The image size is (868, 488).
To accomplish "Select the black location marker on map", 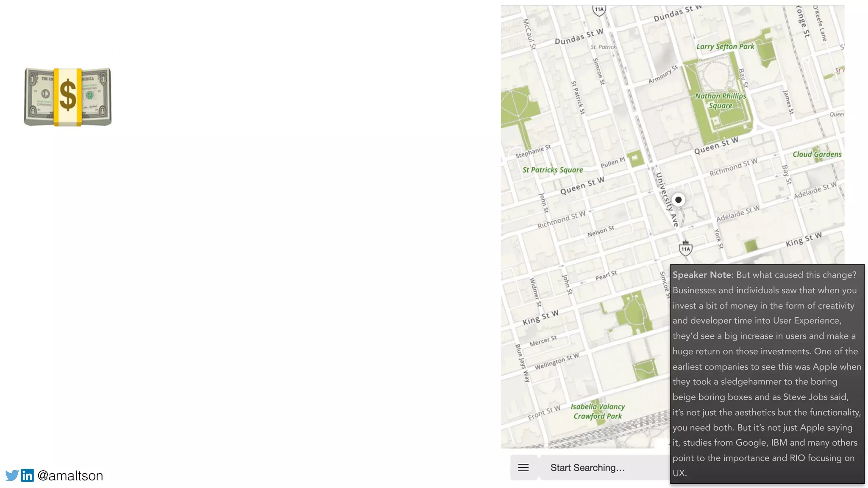I will coord(678,200).
